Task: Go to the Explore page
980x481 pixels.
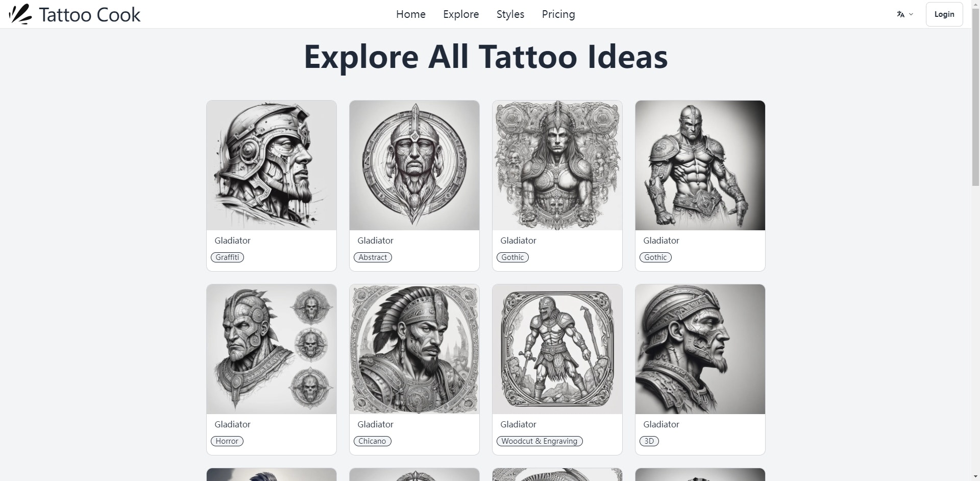Action: [x=461, y=14]
